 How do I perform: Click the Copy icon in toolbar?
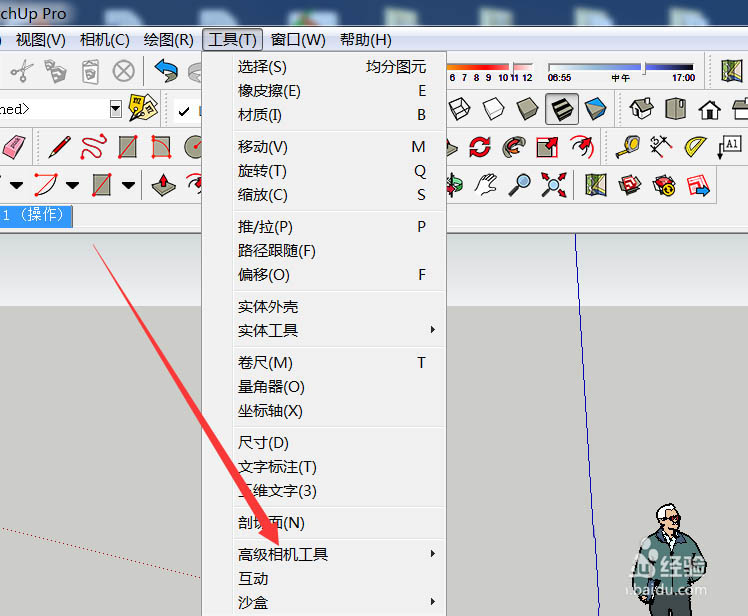coord(55,72)
